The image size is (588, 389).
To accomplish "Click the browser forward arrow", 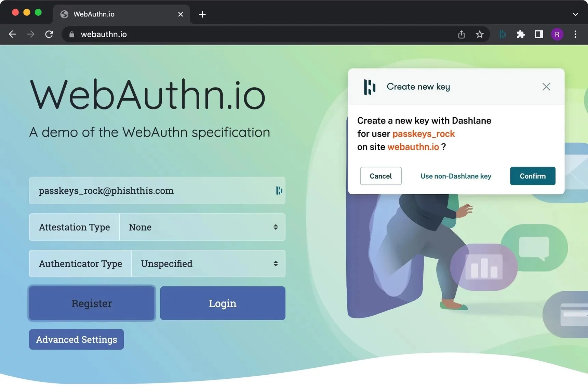I will (x=31, y=34).
